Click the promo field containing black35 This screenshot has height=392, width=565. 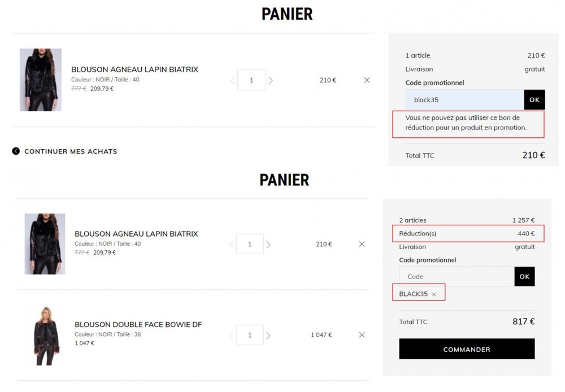[464, 100]
